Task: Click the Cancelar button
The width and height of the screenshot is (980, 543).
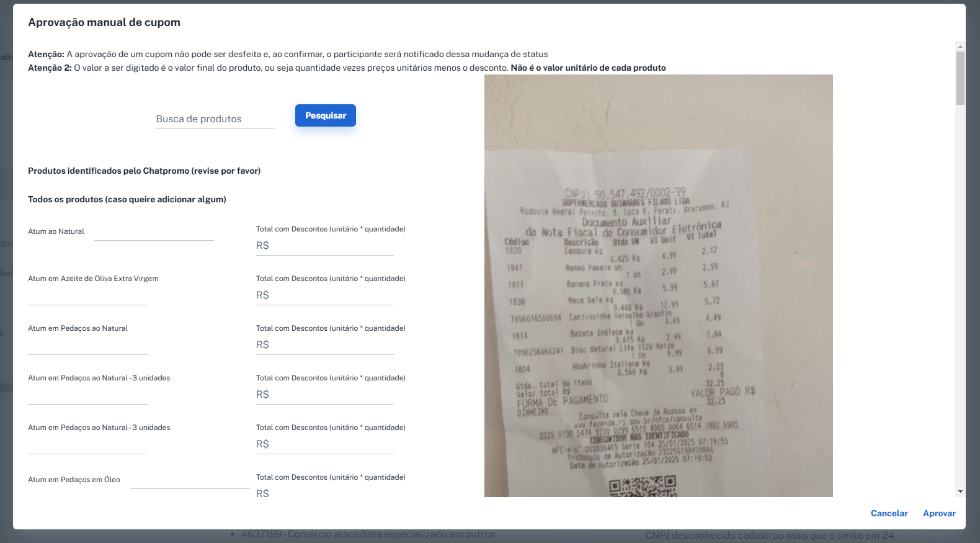Action: point(889,513)
